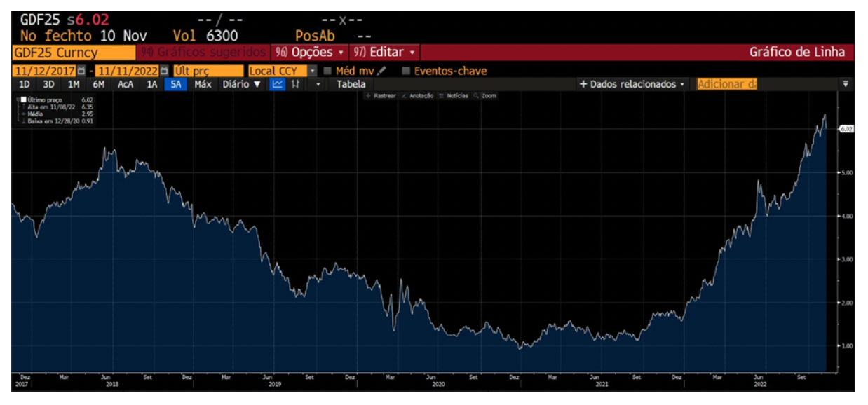The height and width of the screenshot is (405, 868).
Task: Click the 6.02 last price axis marker
Action: [x=846, y=129]
